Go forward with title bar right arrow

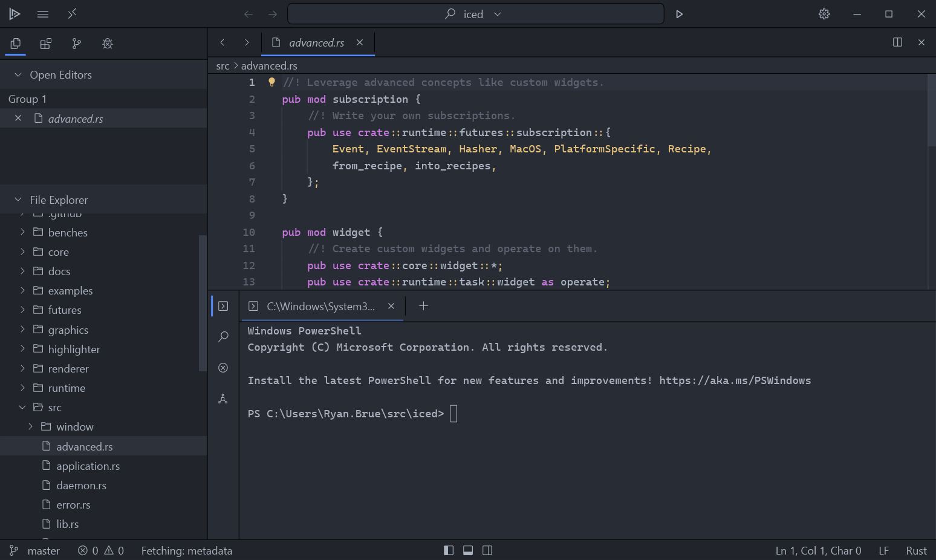[x=273, y=14]
